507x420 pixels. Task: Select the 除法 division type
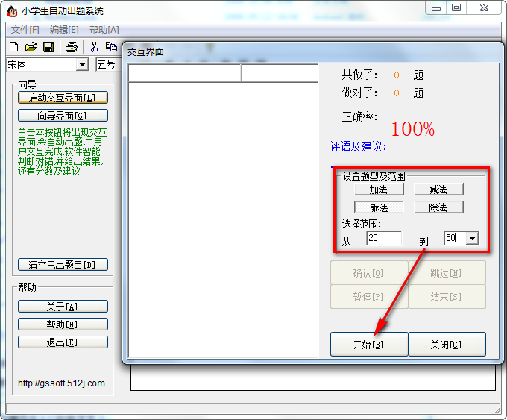click(438, 207)
